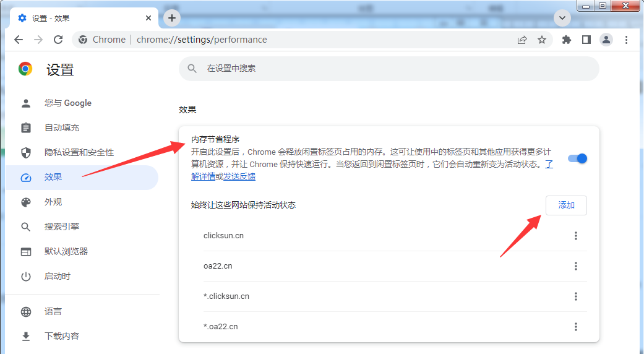
Task: Select the 效果 sidebar item
Action: [x=82, y=178]
